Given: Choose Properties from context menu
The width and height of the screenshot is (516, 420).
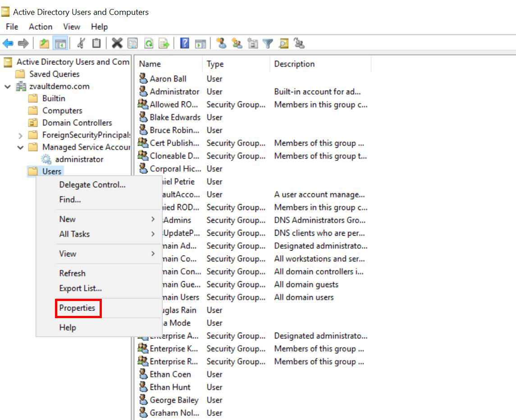Looking at the screenshot, I should click(77, 308).
